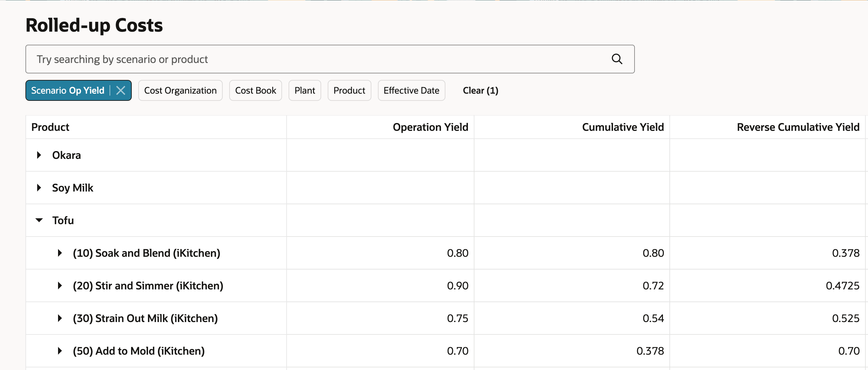Expand (50) Add to Mold operation
Image resolution: width=868 pixels, height=370 pixels.
[x=60, y=351]
